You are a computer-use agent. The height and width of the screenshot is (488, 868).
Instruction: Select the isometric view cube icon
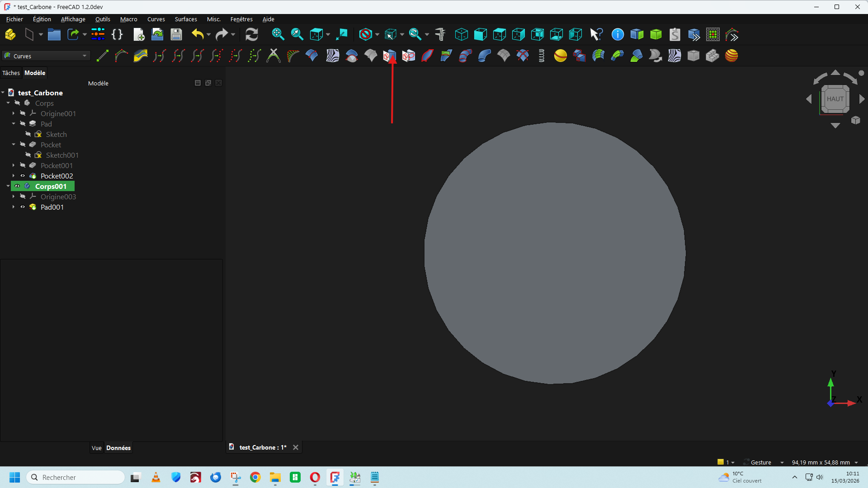(x=461, y=35)
